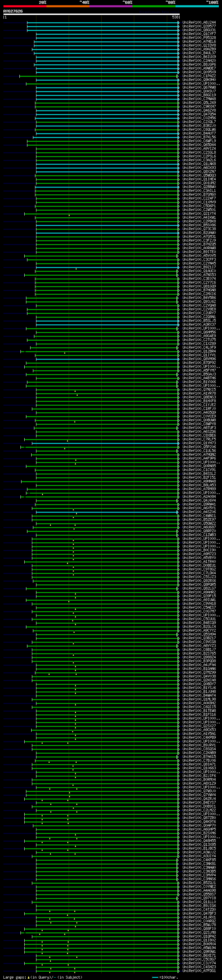Select the UniRef100_A9HN48 label
The width and height of the screenshot is (222, 980).
click(199, 481)
